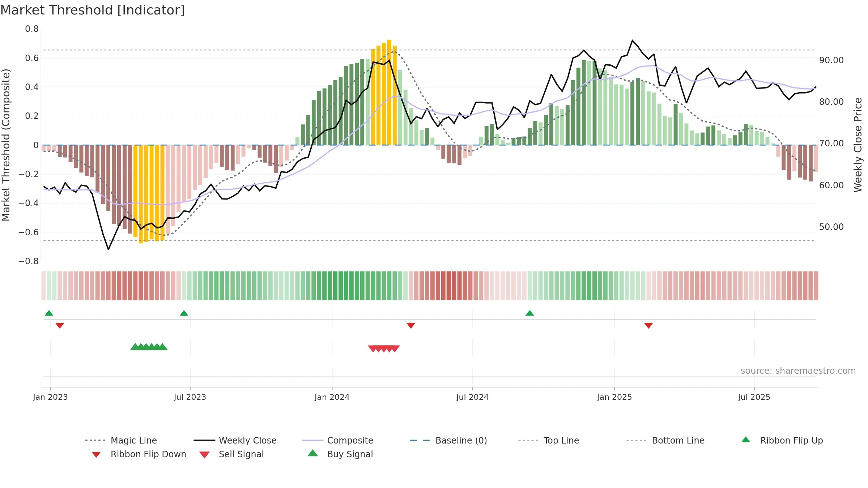Click the Jan 2025 x-axis label
Viewport: 868px width, 488px height.
614,397
